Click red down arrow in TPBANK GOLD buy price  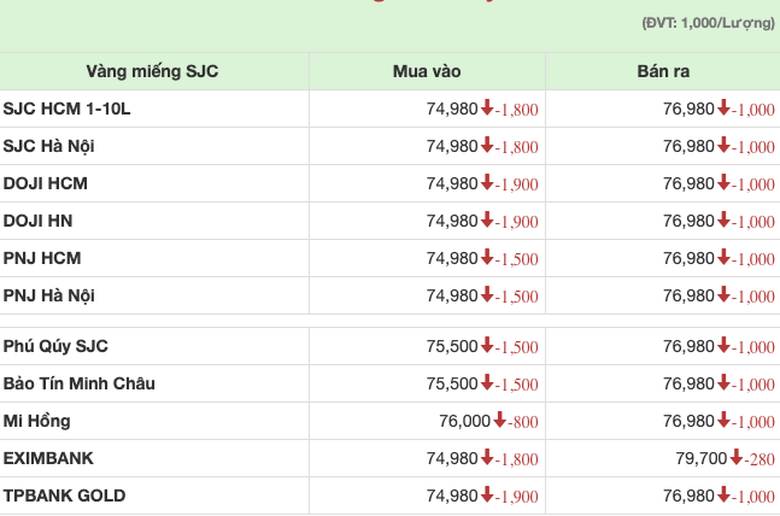(x=487, y=495)
